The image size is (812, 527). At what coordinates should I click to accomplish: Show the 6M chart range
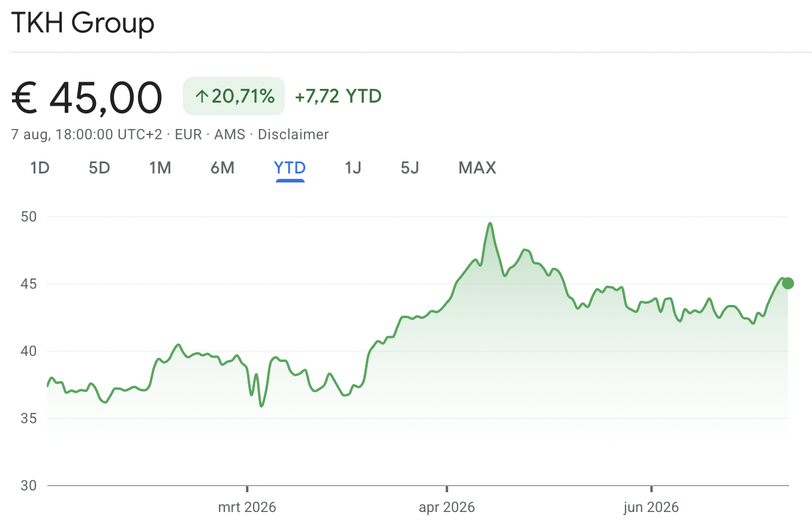click(222, 168)
